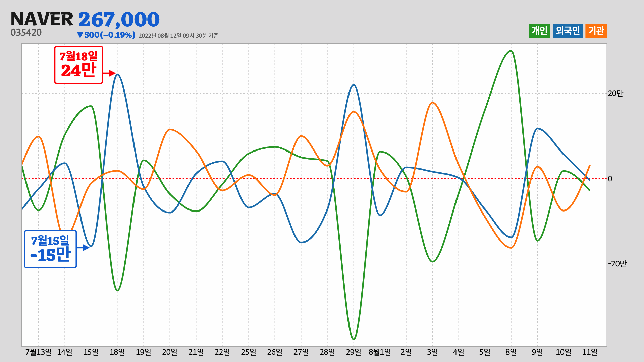The height and width of the screenshot is (362, 644).
Task: Click the green line trough on 3일
Action: pyautogui.click(x=432, y=261)
